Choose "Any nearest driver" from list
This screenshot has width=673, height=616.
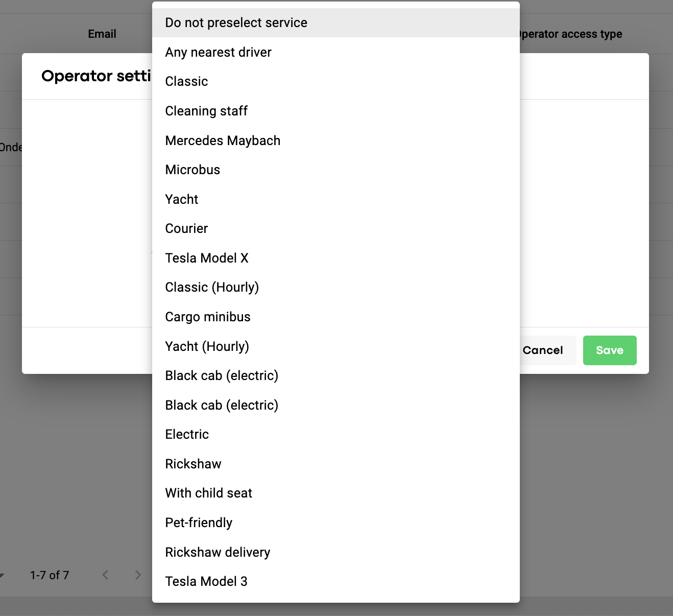pos(218,52)
